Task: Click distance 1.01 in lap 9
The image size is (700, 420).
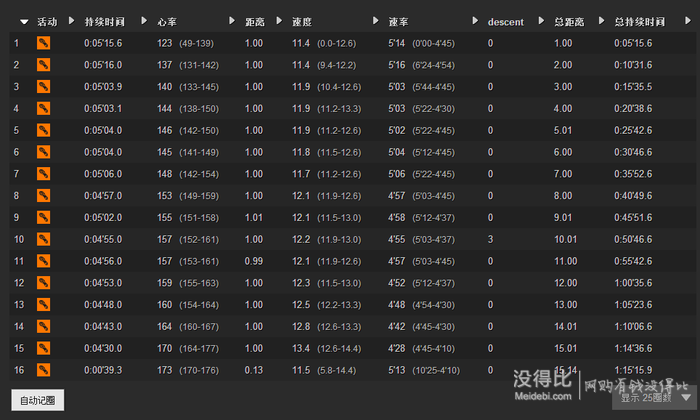Action: click(x=254, y=217)
